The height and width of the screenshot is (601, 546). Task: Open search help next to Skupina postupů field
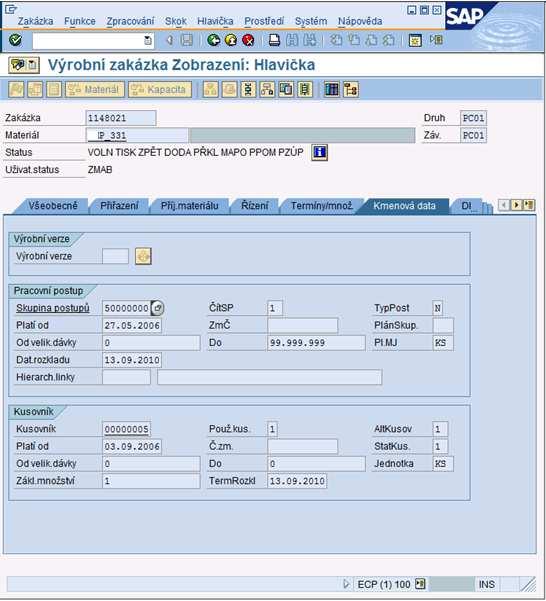click(x=157, y=308)
